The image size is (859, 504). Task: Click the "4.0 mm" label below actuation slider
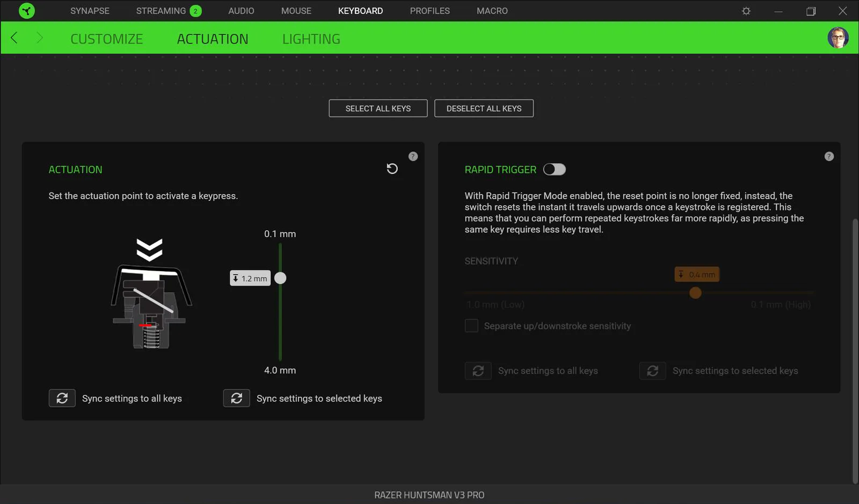click(280, 370)
